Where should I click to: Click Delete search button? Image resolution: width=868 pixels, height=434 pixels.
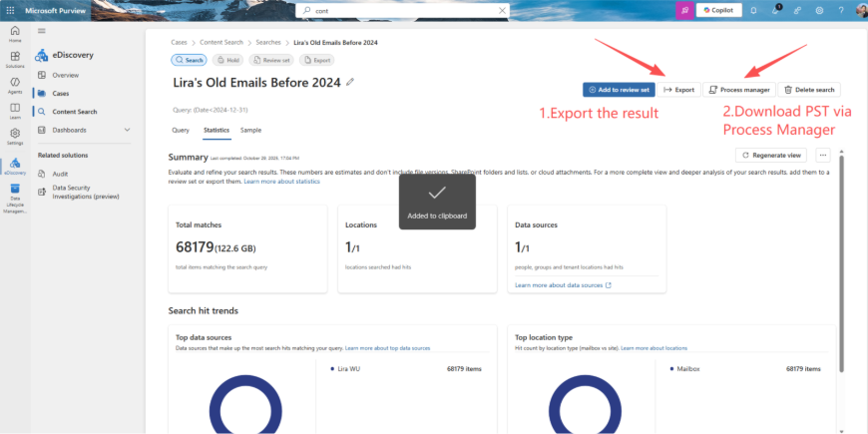(809, 90)
